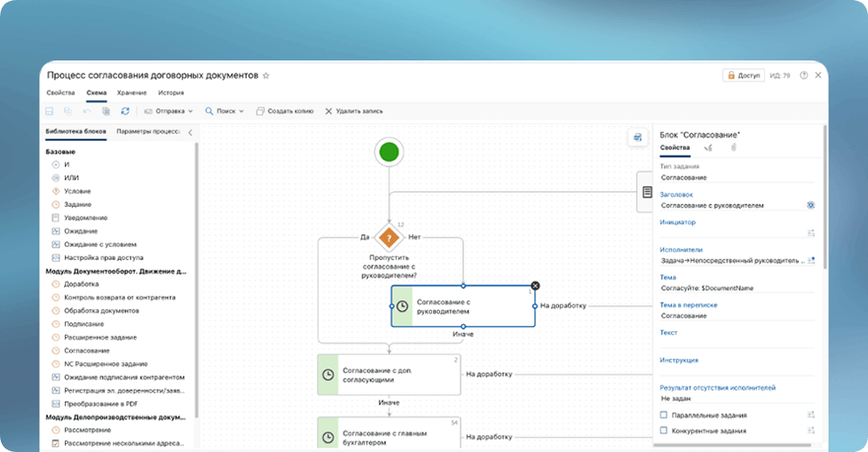The height and width of the screenshot is (452, 868).
Task: Enable the Конкурентные задания checkbox
Action: [664, 431]
